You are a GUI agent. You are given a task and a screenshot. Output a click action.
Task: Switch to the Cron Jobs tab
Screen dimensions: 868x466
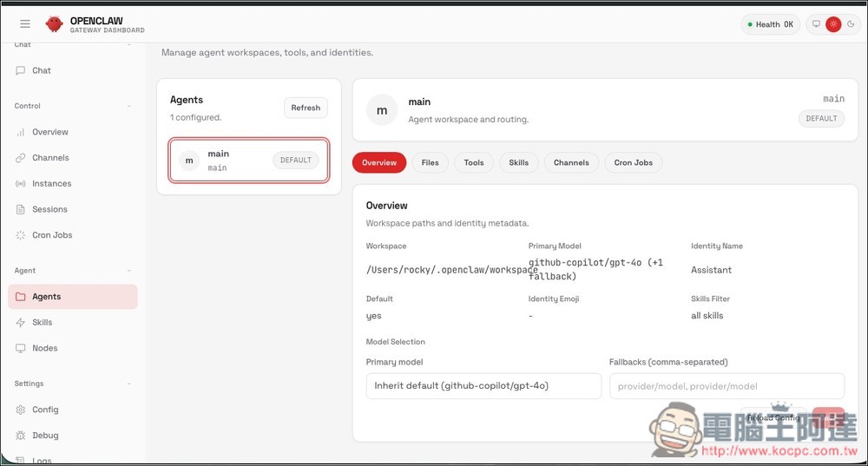(x=634, y=163)
